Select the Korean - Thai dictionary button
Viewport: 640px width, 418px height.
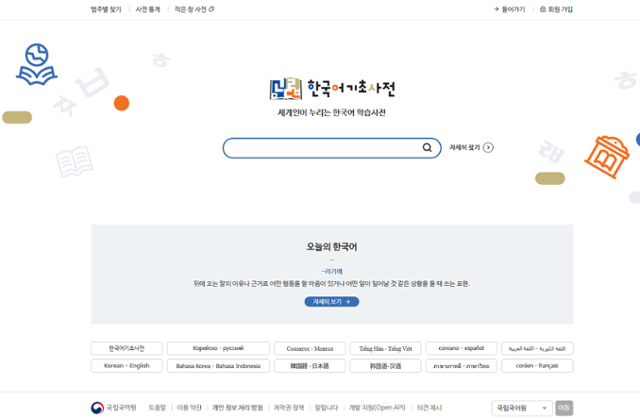point(461,366)
